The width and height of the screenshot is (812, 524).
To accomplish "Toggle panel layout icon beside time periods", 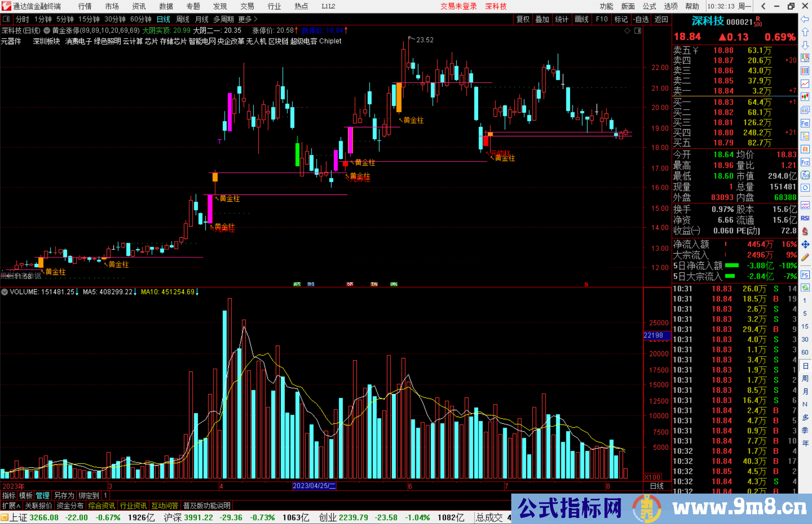I will click(6, 19).
